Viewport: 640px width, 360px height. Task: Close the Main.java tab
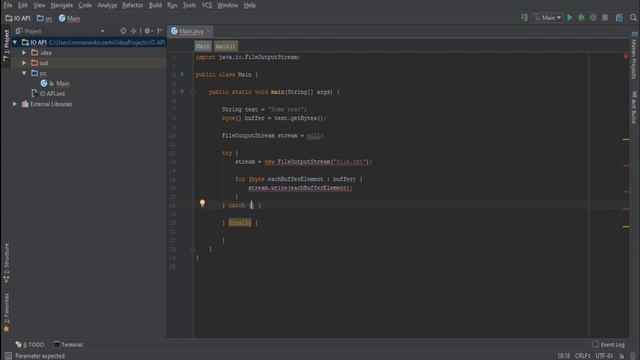(209, 31)
